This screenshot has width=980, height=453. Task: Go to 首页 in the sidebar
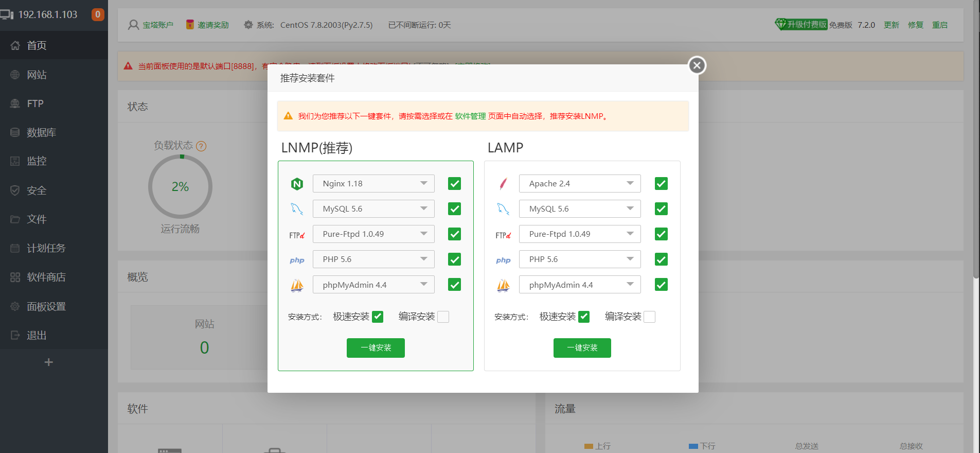tap(54, 45)
